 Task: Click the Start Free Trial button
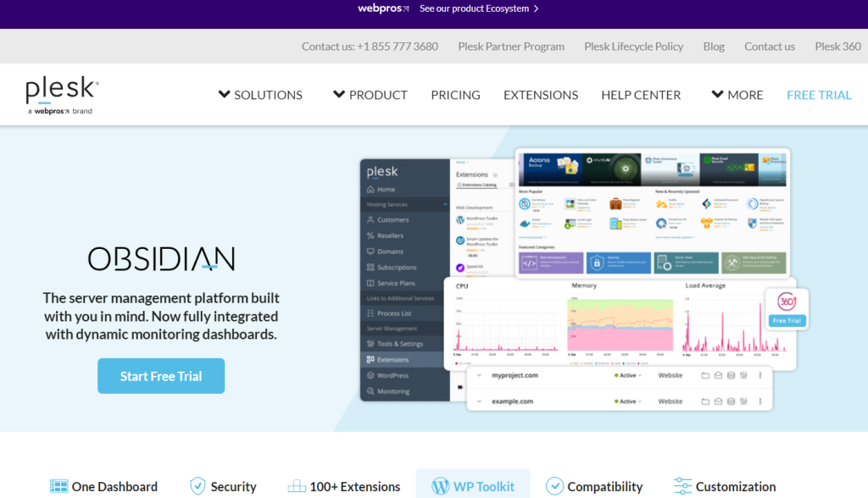(x=161, y=376)
